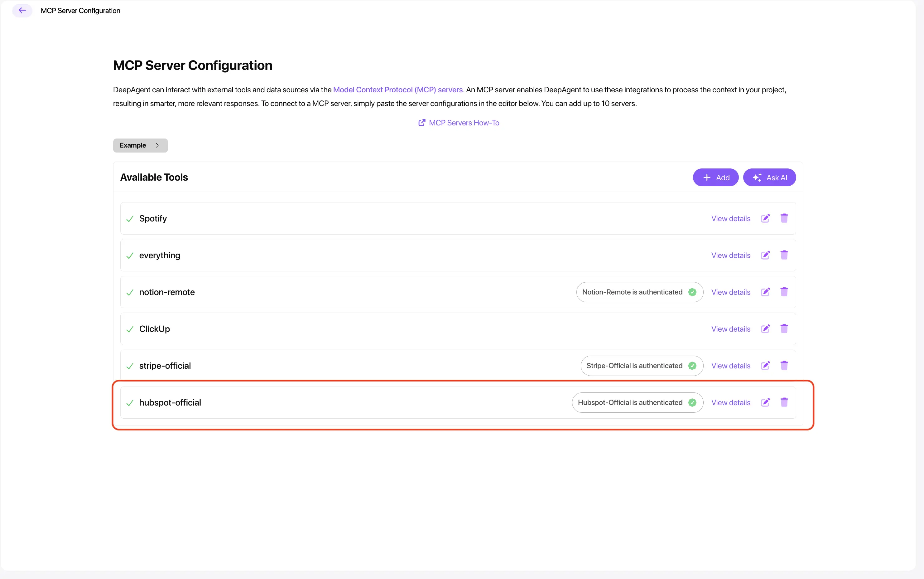The width and height of the screenshot is (924, 579).
Task: Open MCP Servers How-To link
Action: 459,123
